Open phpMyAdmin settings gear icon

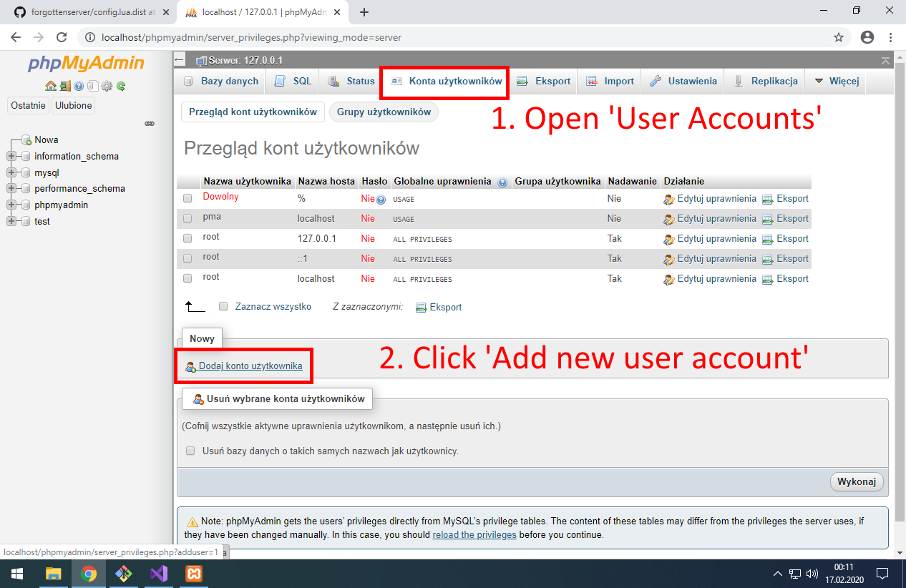(106, 86)
